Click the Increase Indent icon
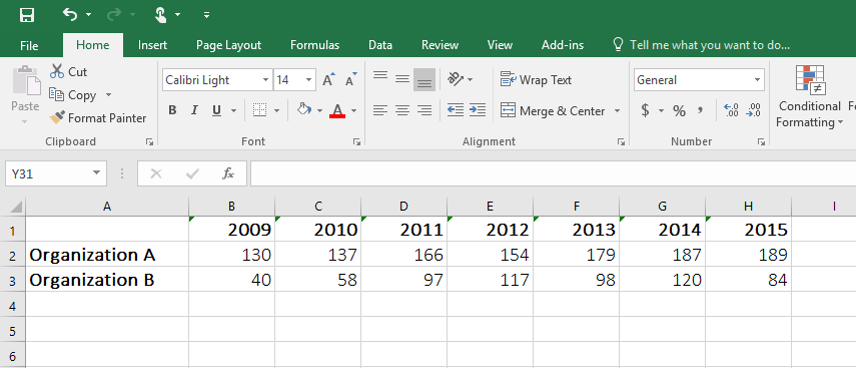 (477, 110)
